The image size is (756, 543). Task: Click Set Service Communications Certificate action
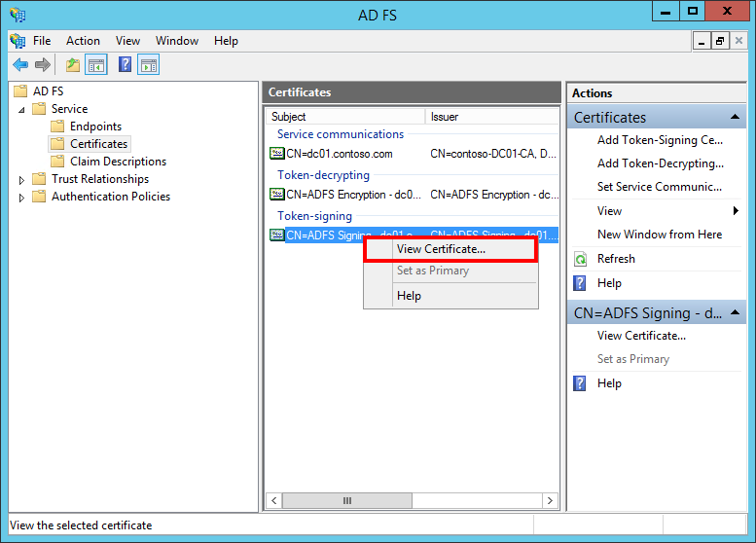tap(659, 187)
